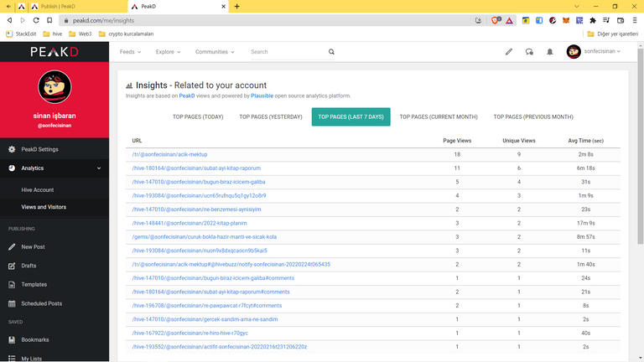Viewport: 644px width, 362px height.
Task: Click the PeakD logo
Action: click(x=55, y=52)
